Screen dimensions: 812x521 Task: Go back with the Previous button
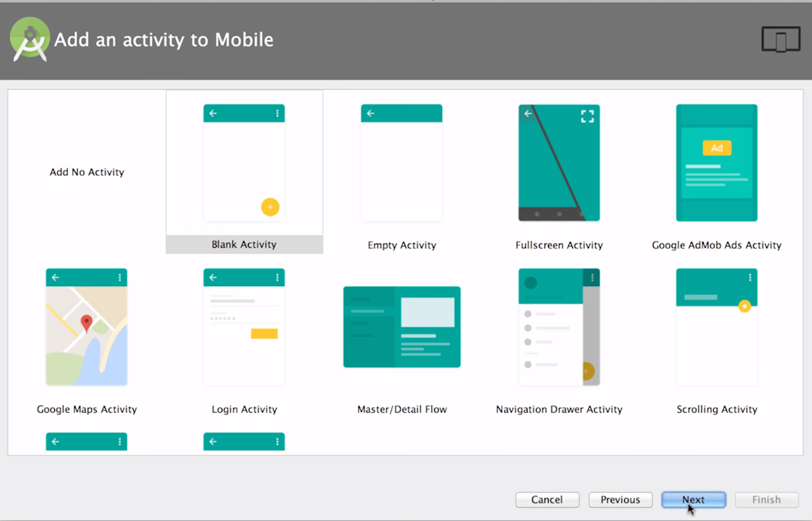coord(620,500)
